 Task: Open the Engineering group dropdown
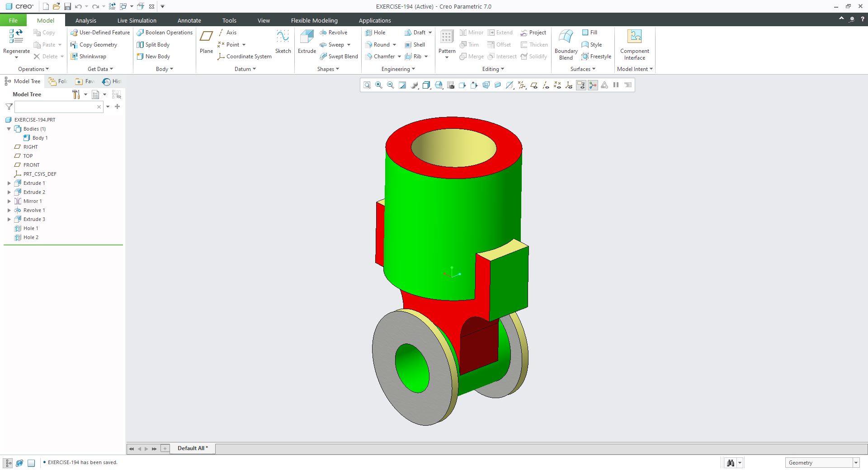pos(398,69)
